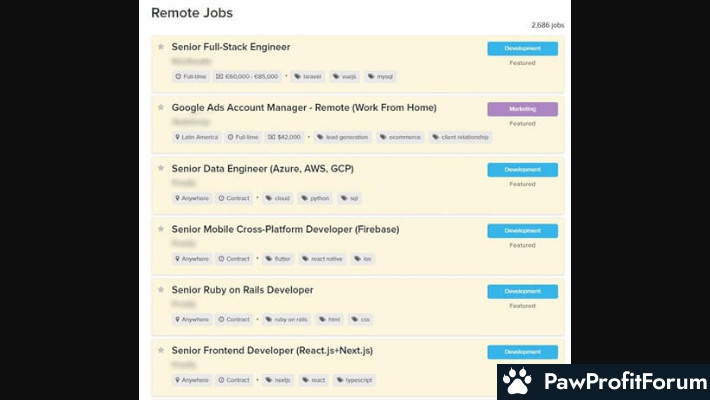Click the purple Marketing category badge
Image resolution: width=710 pixels, height=400 pixels.
coord(523,109)
